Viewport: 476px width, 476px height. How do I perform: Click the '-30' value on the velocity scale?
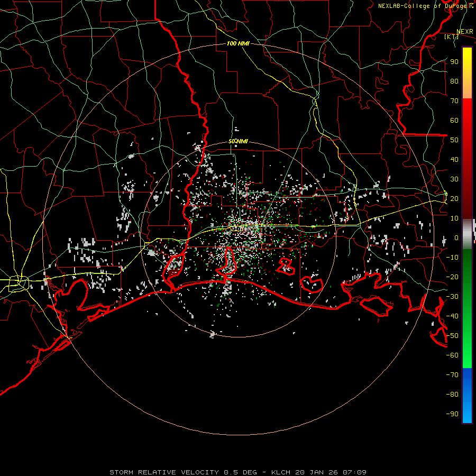[x=452, y=297]
